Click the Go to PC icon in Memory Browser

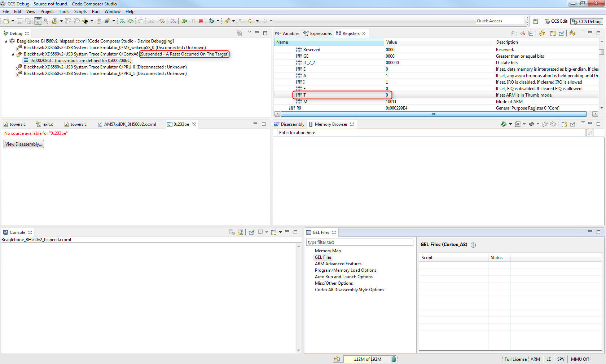click(x=504, y=124)
